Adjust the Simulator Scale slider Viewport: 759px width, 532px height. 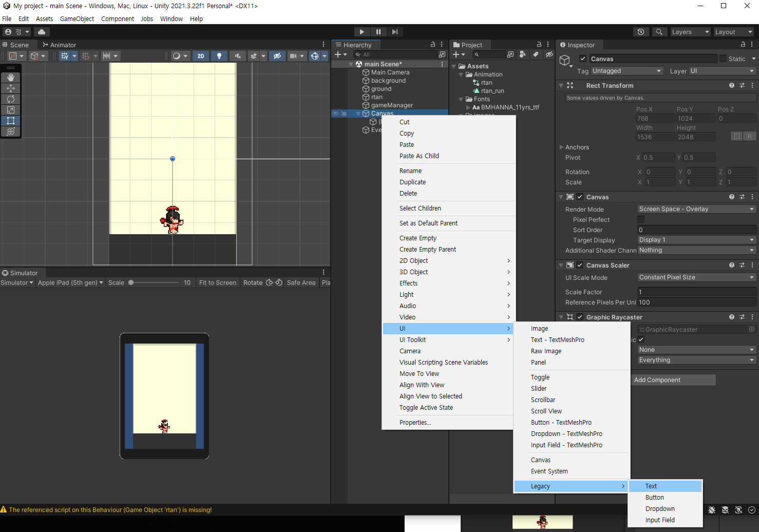(x=154, y=282)
